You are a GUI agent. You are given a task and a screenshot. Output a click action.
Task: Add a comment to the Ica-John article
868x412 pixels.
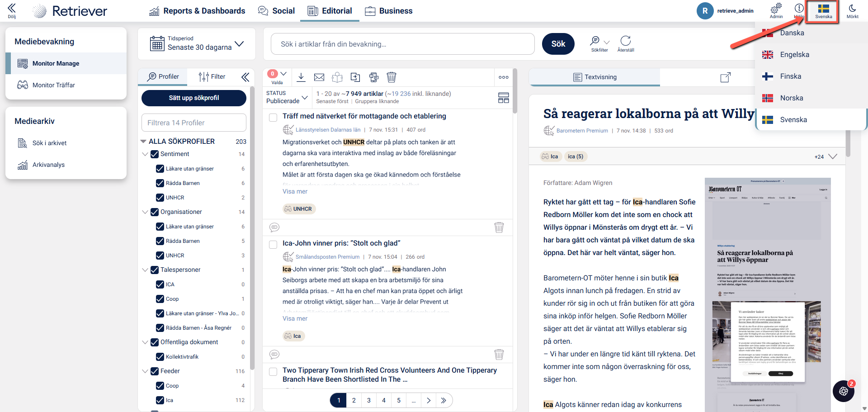[x=274, y=354]
